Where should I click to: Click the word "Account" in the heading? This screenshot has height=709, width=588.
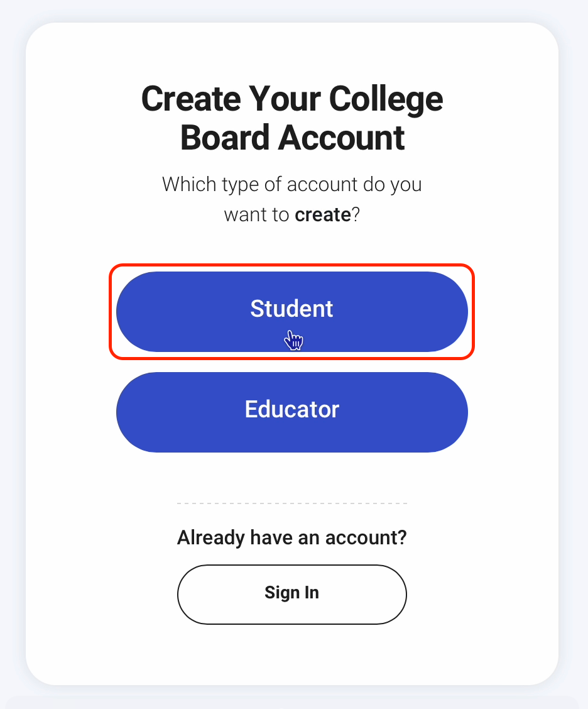[x=342, y=138]
